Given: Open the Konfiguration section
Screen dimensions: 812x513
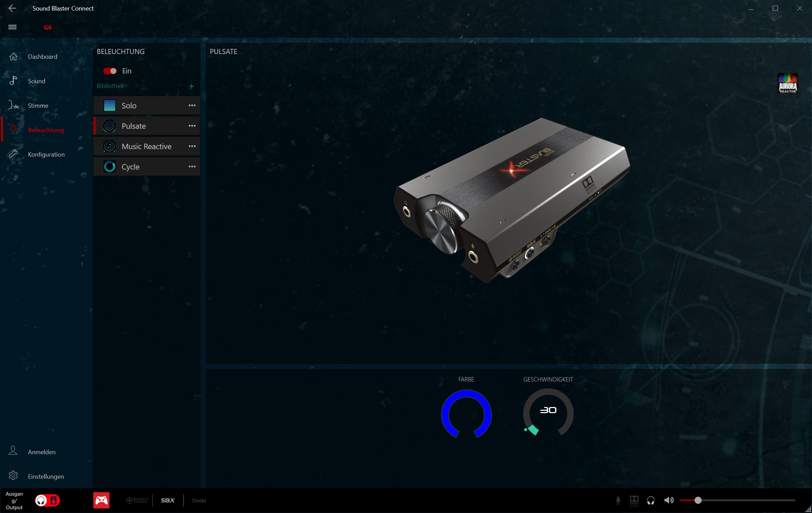Looking at the screenshot, I should click(x=46, y=155).
